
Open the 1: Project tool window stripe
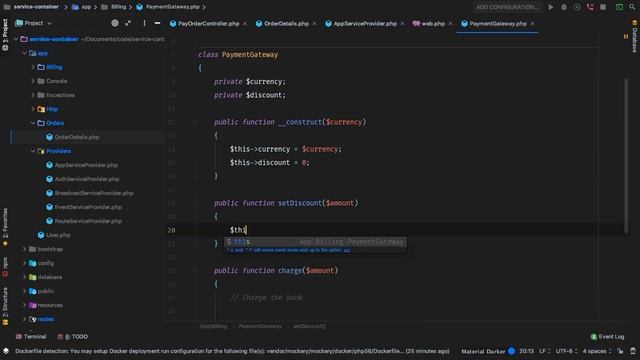[5, 35]
